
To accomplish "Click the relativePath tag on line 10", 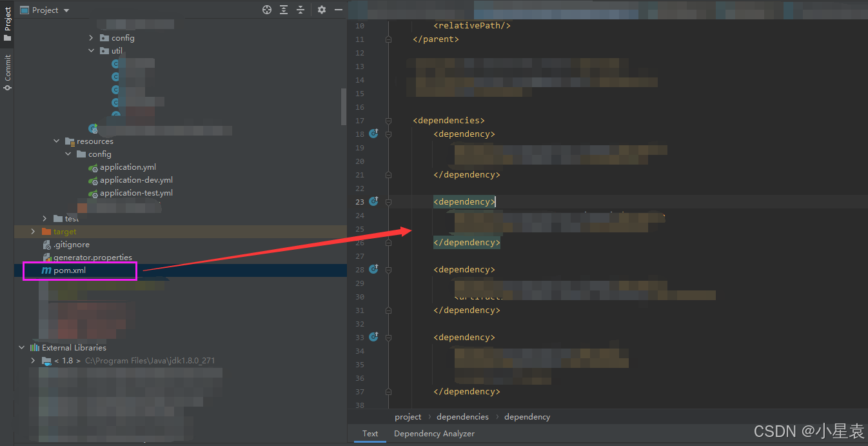I will (x=472, y=26).
